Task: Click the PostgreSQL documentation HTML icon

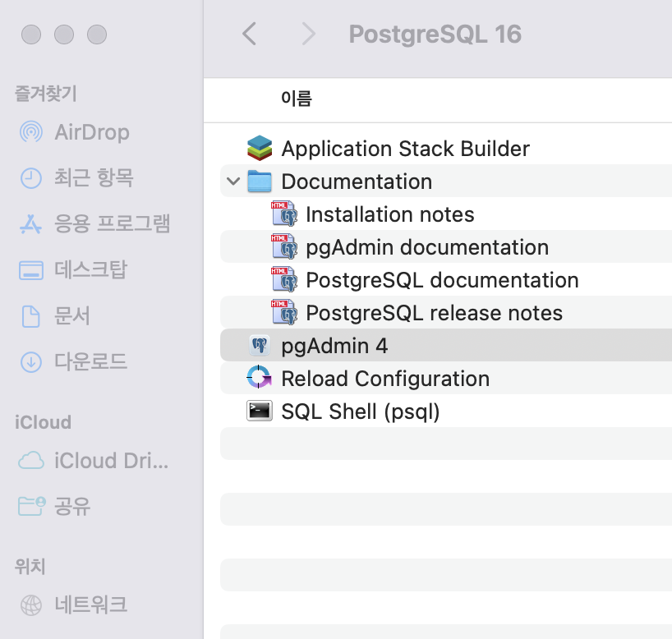Action: click(284, 279)
